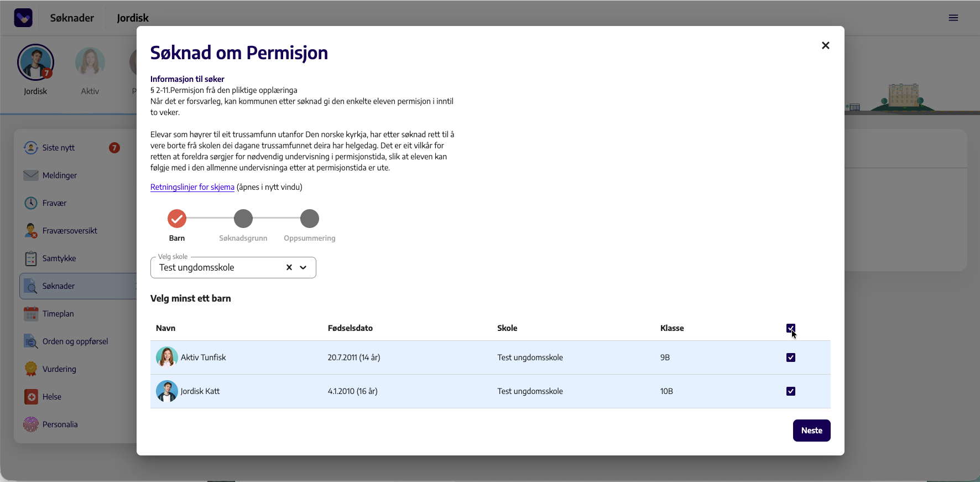Click the Siste nytt sidebar icon
The height and width of the screenshot is (482, 980).
pyautogui.click(x=31, y=148)
